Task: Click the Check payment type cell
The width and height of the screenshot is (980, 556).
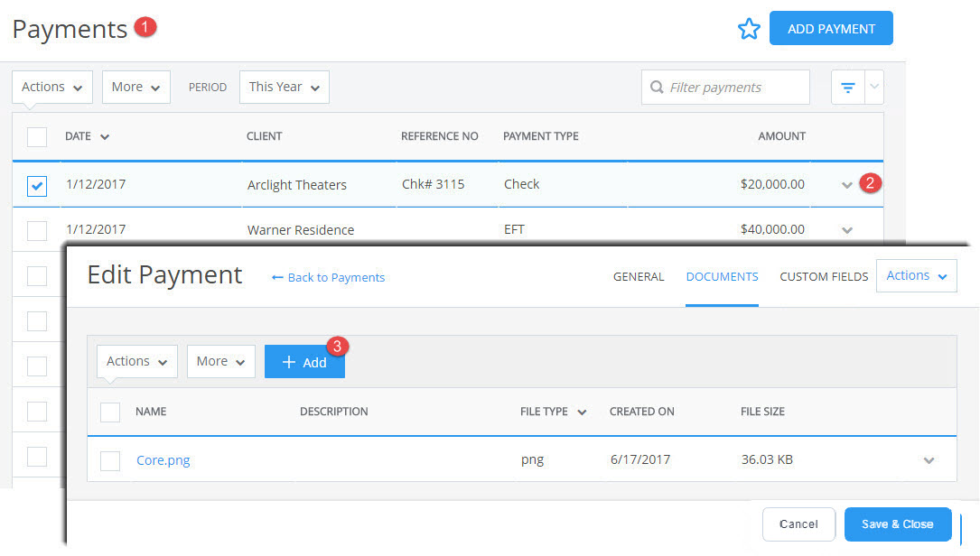Action: point(521,184)
